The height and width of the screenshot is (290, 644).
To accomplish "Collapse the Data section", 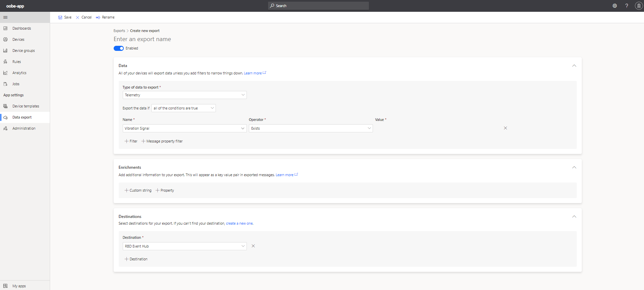I will [574, 66].
